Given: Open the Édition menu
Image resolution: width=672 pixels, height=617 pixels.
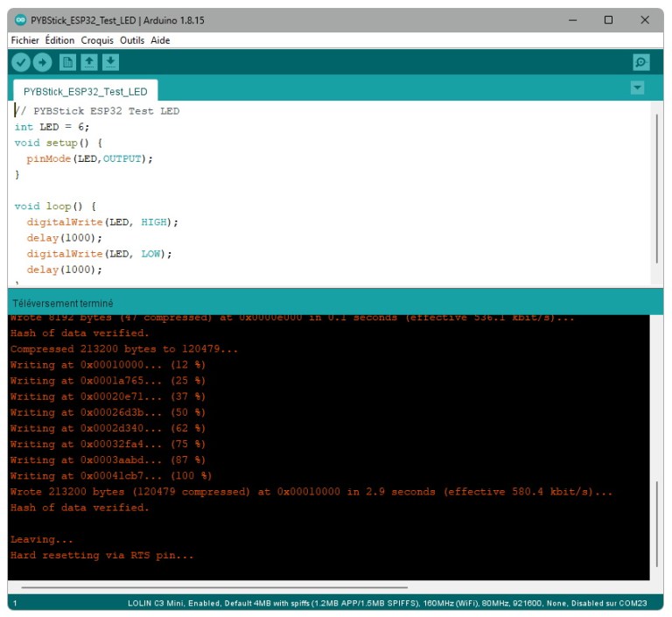Looking at the screenshot, I should tap(59, 40).
